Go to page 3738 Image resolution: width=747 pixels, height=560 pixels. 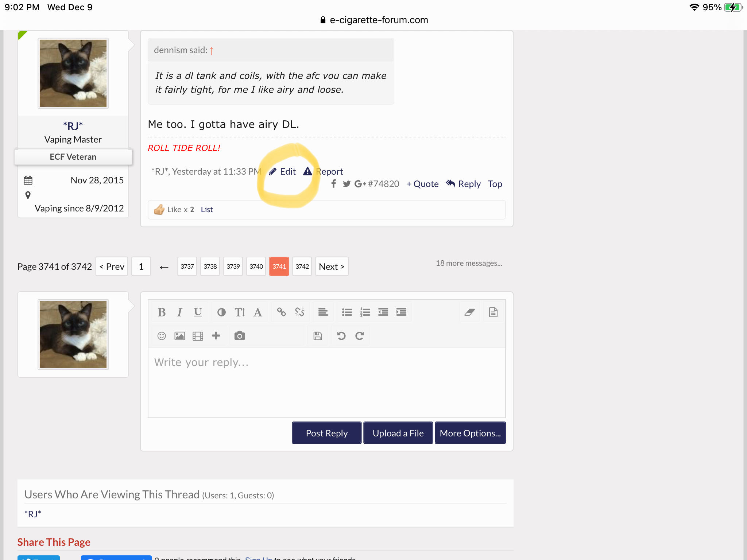tap(210, 267)
